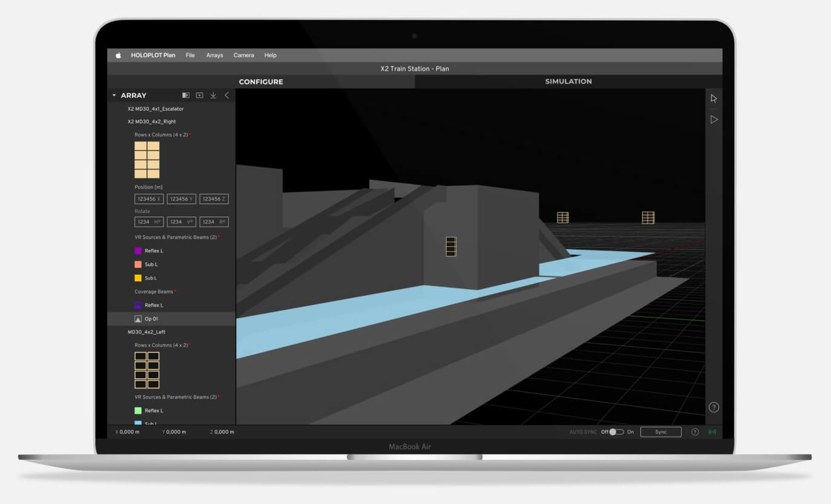The width and height of the screenshot is (831, 504).
Task: Click the download/import icon in ARRAY header
Action: [x=213, y=96]
